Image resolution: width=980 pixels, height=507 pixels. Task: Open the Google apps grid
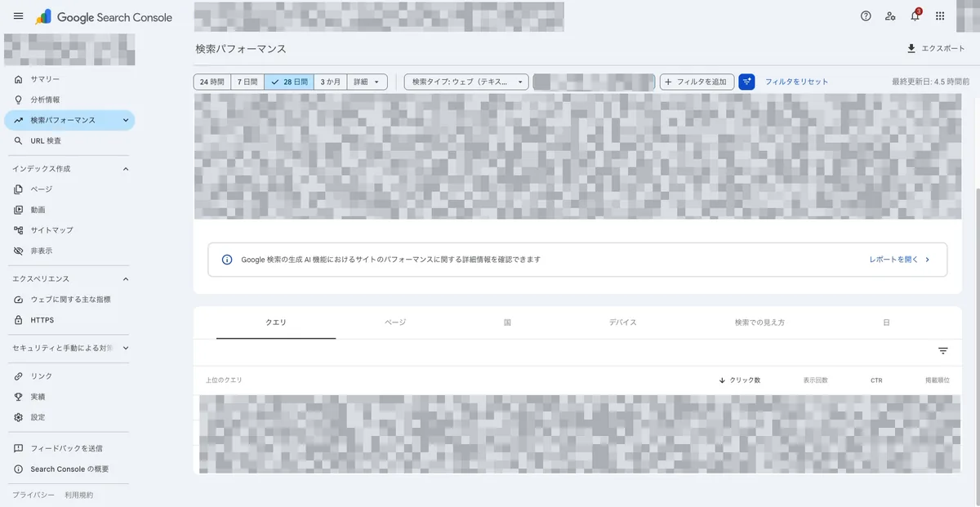(x=940, y=16)
